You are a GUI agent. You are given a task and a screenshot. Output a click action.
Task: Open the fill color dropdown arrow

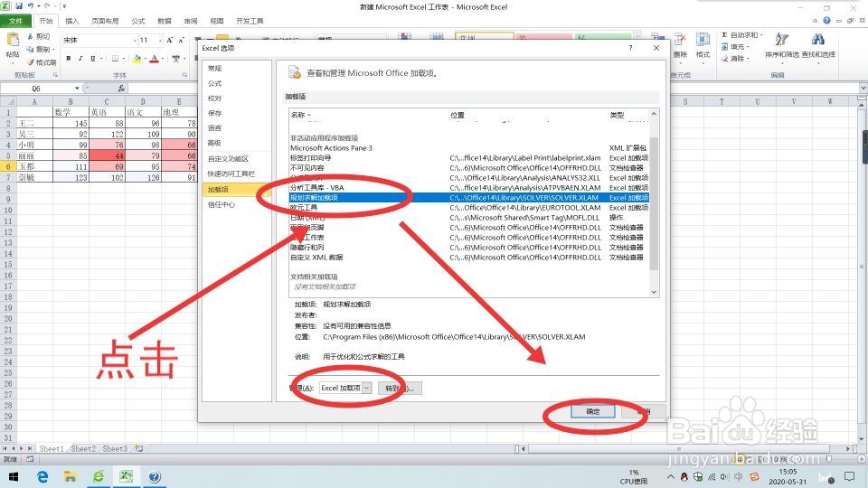[x=145, y=58]
